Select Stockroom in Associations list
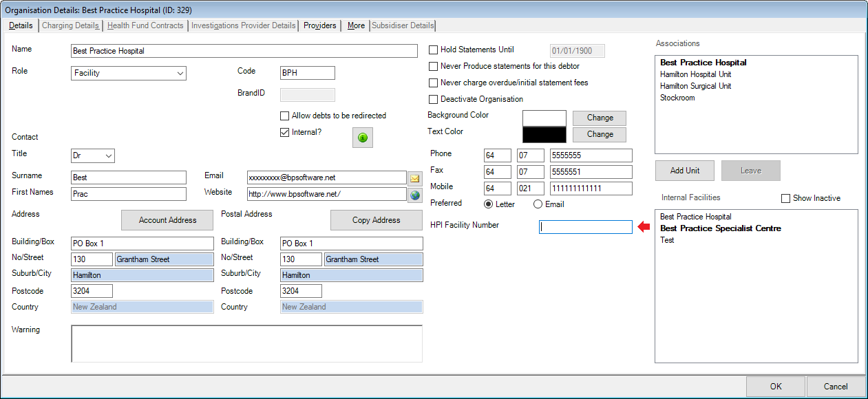Screen dimensions: 868x399 (677, 98)
